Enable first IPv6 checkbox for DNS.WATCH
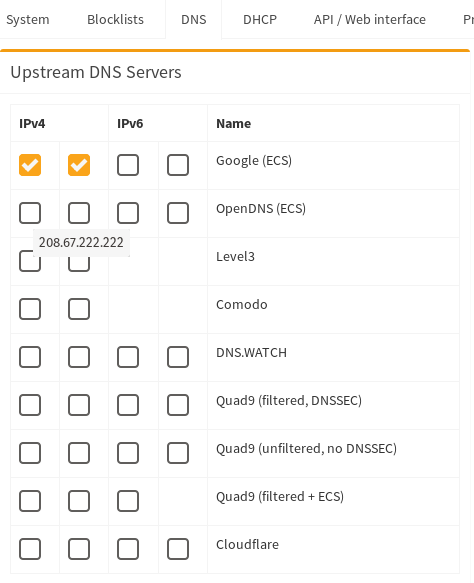 [128, 357]
